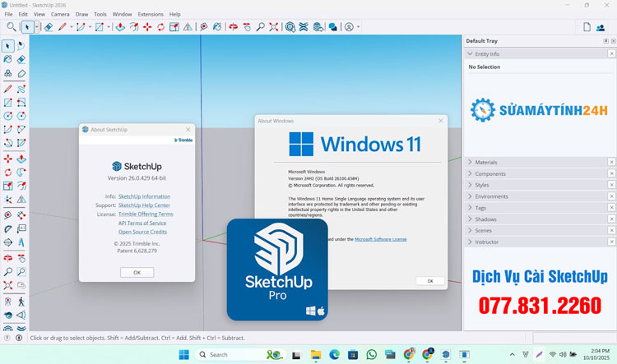Open Search in the top toolbar

[11, 27]
